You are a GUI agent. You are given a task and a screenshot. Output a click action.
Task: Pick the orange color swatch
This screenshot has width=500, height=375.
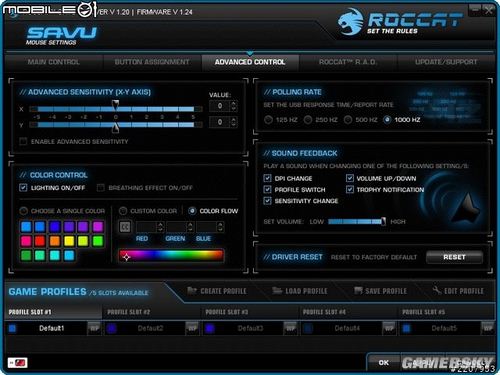[x=55, y=241]
